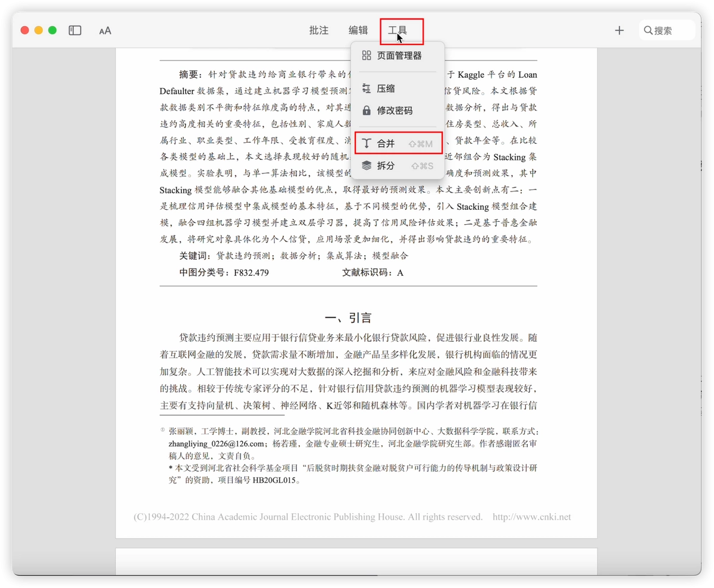Click the plus icon to add tab
Screen dimensions: 714x588
click(619, 30)
